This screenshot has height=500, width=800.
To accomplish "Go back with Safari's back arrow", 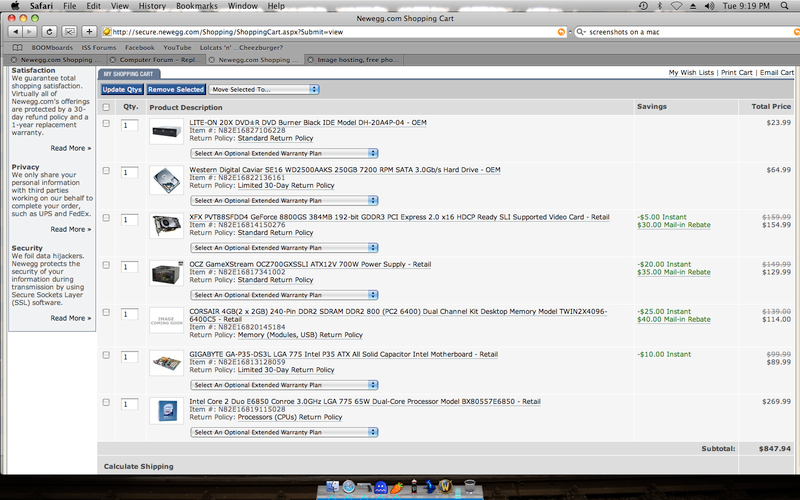I will click(x=15, y=32).
